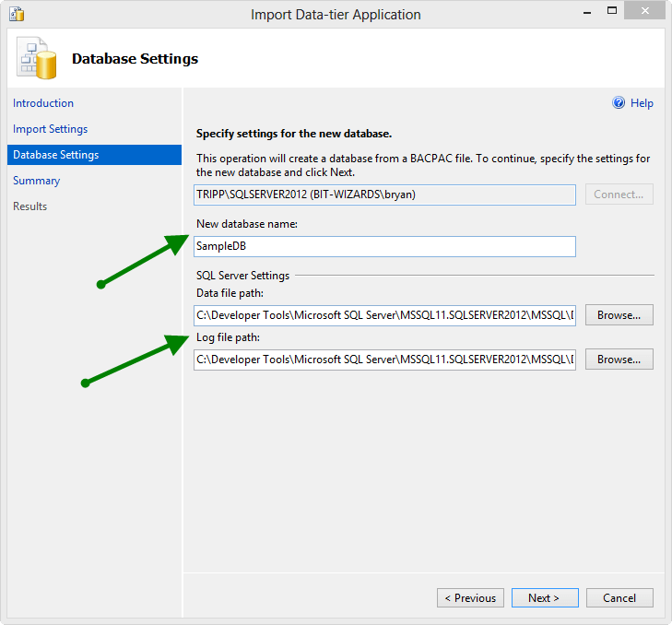Select Database Settings in the sidebar
The image size is (672, 625).
pos(94,155)
